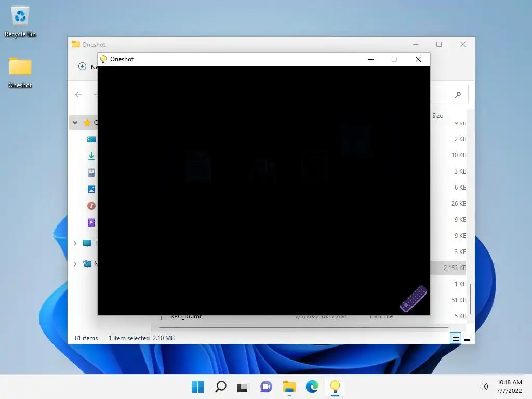Open Pictures in the Explorer sidebar
Screen dimensions: 532x399
click(x=91, y=189)
